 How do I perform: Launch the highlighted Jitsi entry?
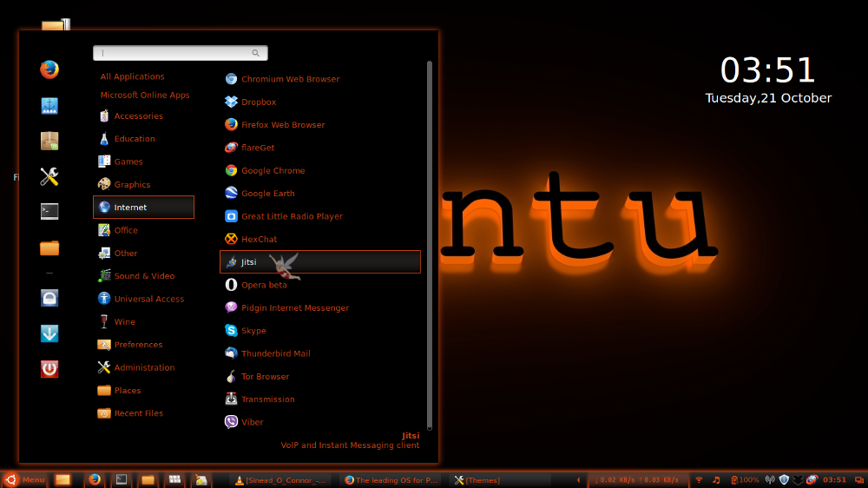pyautogui.click(x=320, y=262)
